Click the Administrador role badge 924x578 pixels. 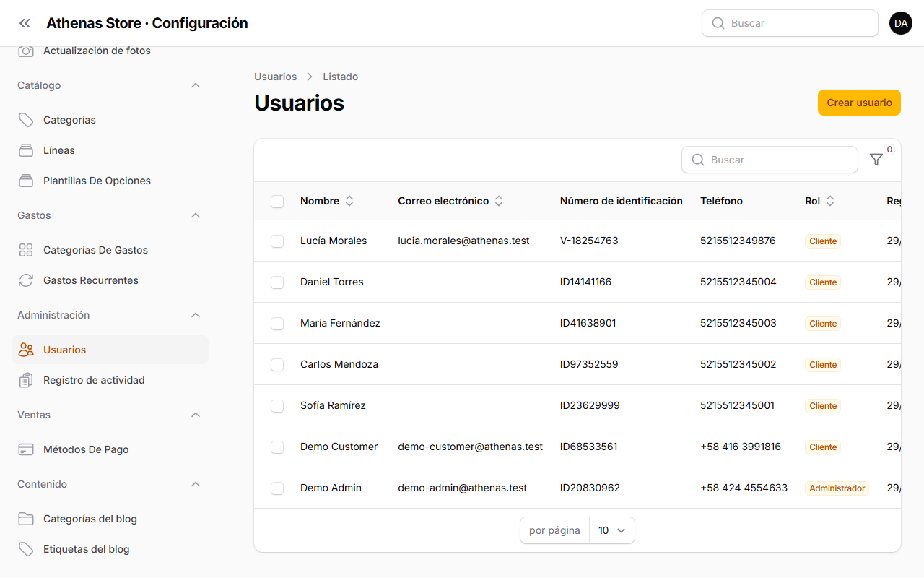pos(837,488)
